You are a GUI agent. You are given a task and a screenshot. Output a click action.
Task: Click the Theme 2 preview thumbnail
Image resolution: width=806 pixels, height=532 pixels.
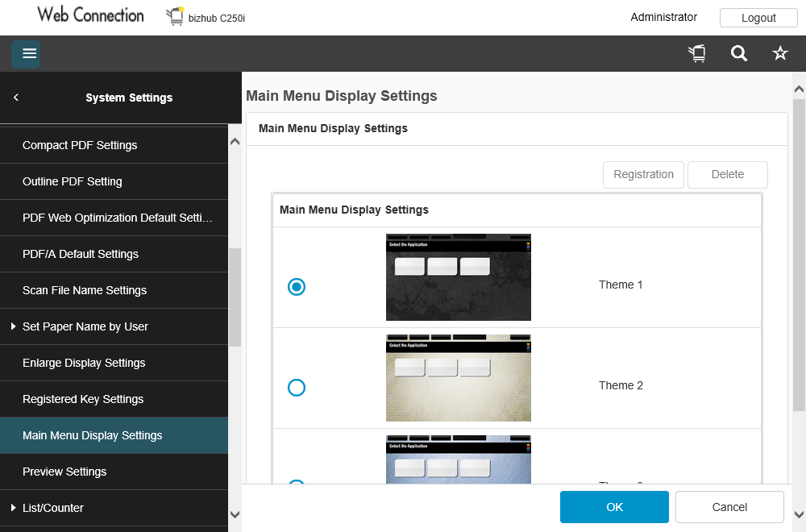pos(459,378)
